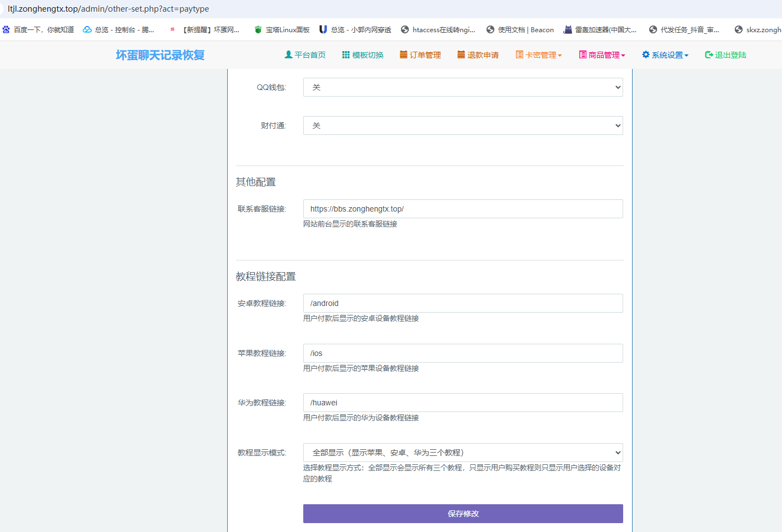Open the 卡密管理 menu

[x=539, y=55]
